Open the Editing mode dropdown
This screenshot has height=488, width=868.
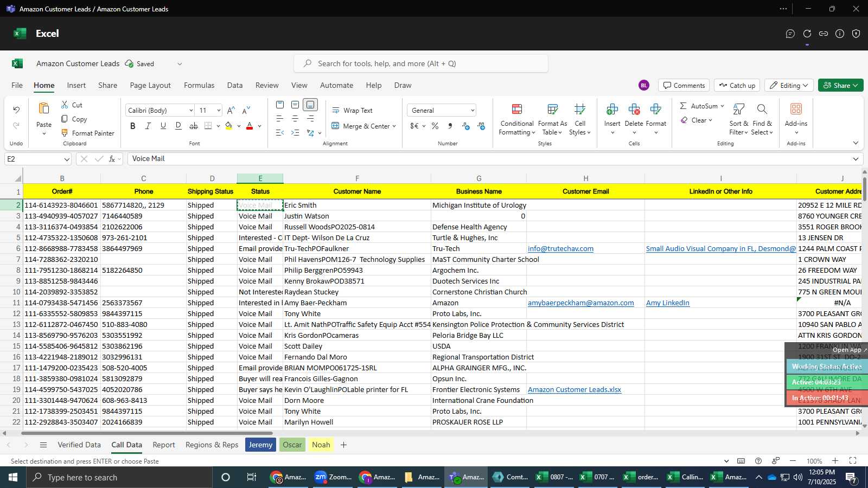point(789,85)
